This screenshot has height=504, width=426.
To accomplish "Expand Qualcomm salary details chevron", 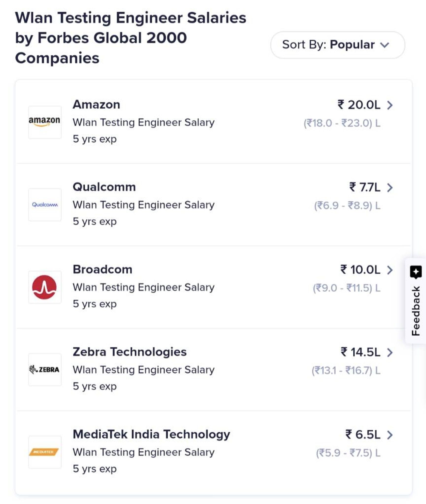I will 390,188.
